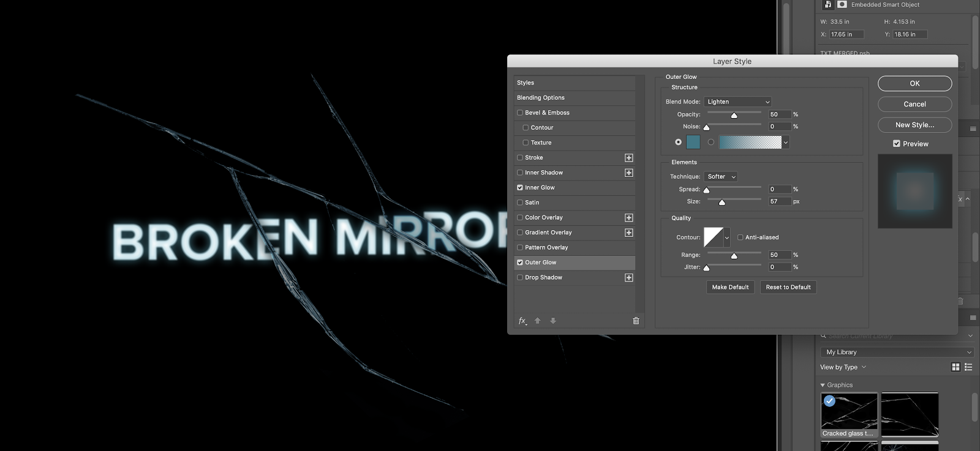Open the Blend Mode dropdown showing Lighten

738,102
